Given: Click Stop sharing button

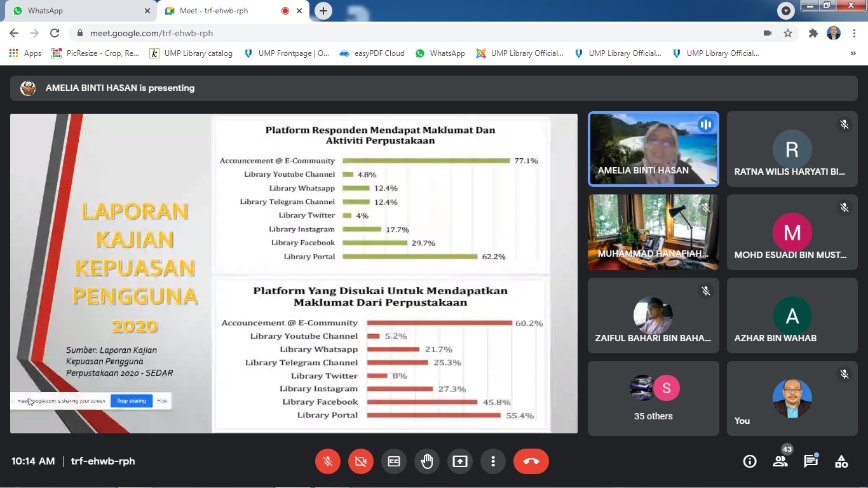Looking at the screenshot, I should pyautogui.click(x=132, y=401).
